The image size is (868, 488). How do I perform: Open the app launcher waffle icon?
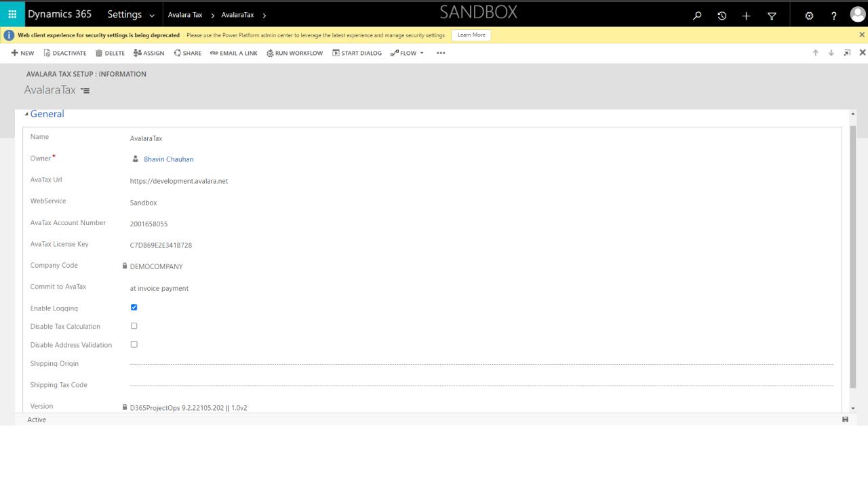tap(12, 14)
